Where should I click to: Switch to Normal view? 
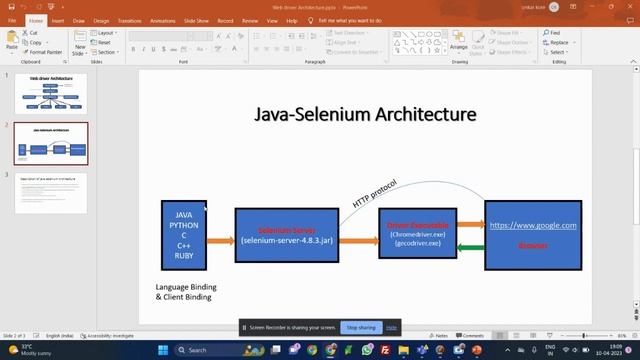(500, 336)
